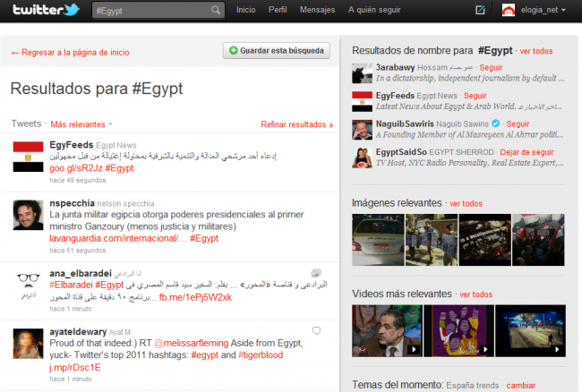
Task: Click the EgyptSaidSo name in results
Action: click(x=401, y=152)
